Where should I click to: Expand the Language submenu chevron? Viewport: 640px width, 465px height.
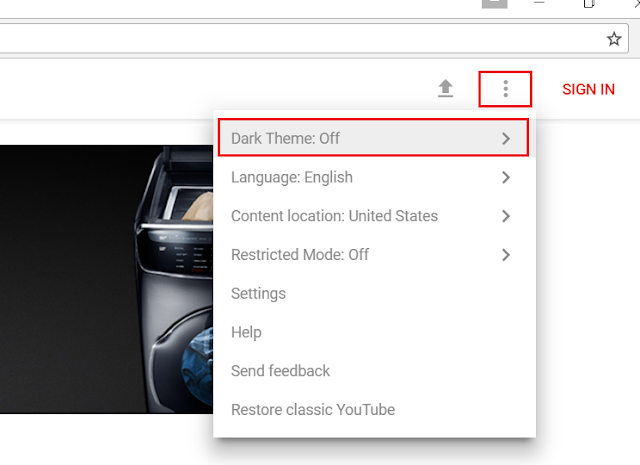[x=506, y=177]
